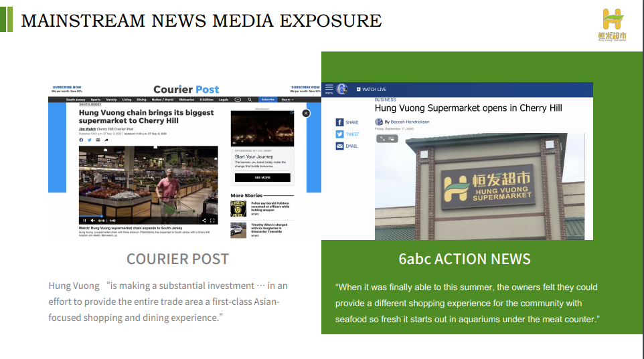Click police car story thumbnail
This screenshot has width=644, height=359.
238,230
